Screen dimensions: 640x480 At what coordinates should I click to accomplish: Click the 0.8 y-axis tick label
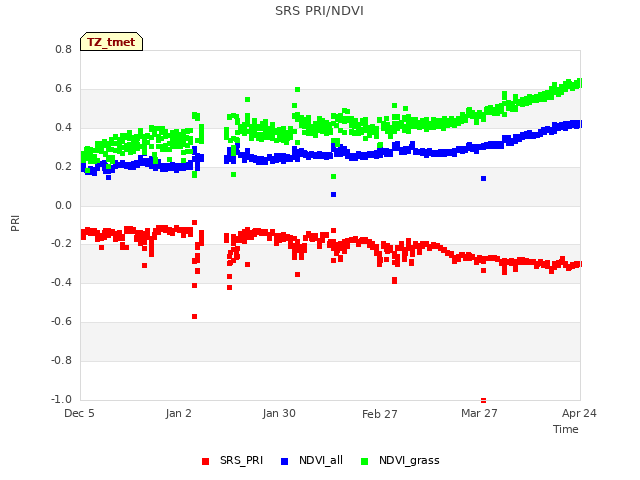[x=63, y=49]
